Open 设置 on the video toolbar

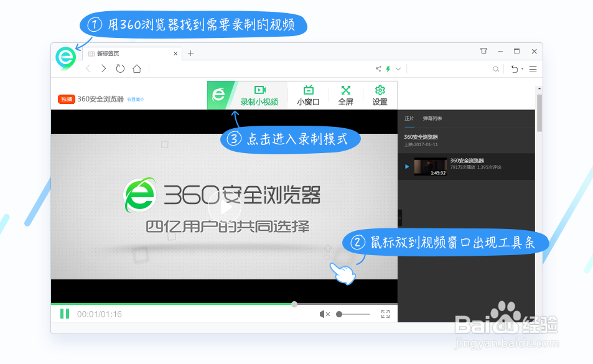pos(380,95)
